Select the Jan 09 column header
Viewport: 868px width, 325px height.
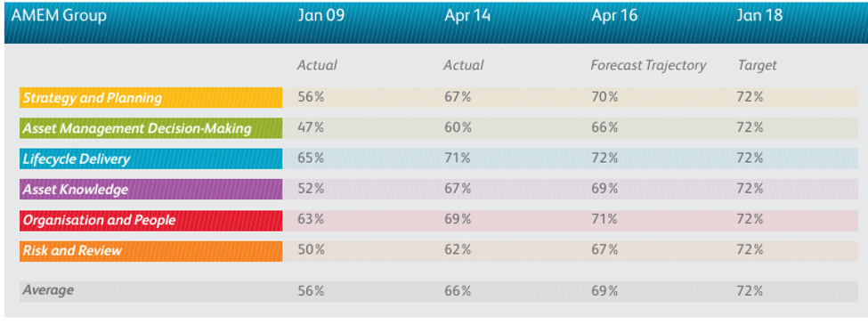click(x=320, y=15)
